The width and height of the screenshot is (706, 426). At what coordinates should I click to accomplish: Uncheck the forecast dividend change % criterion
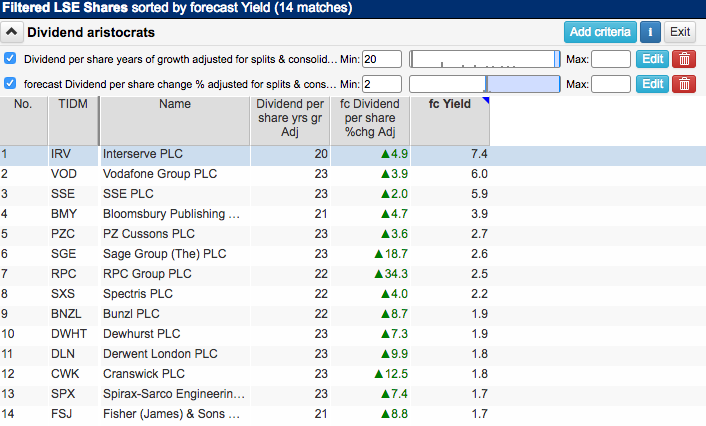point(10,83)
